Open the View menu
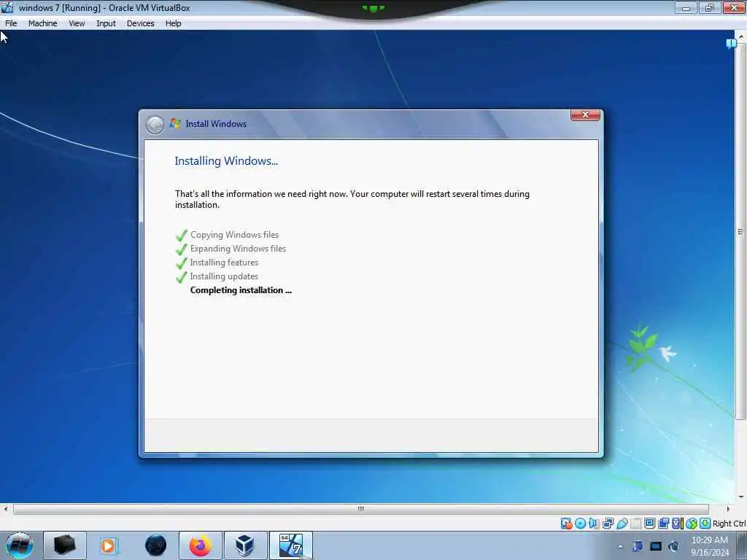 click(x=77, y=23)
